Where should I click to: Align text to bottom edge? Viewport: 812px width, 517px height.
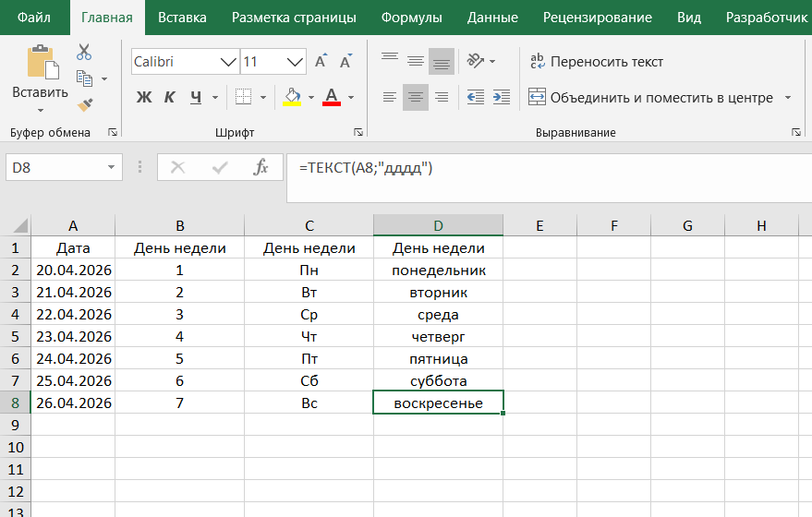(x=442, y=61)
